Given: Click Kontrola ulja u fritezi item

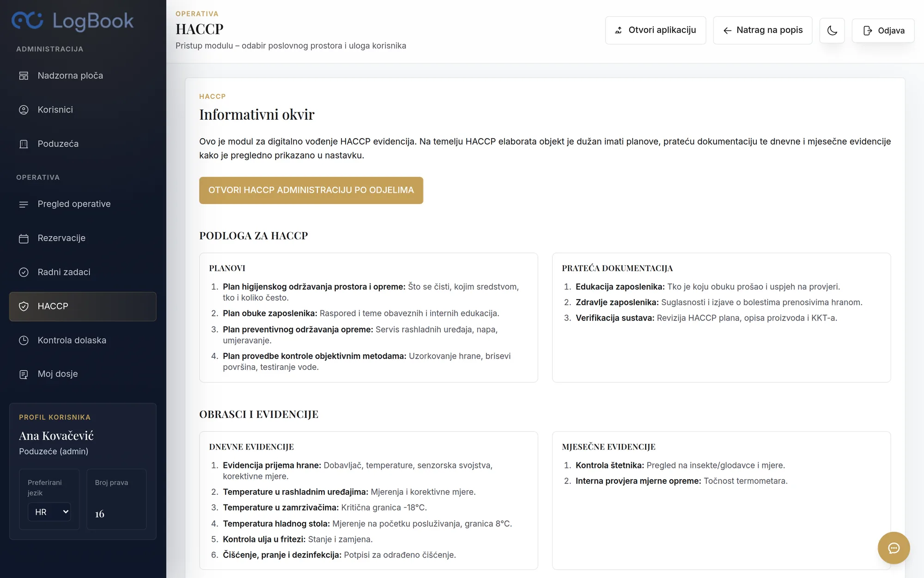Looking at the screenshot, I should (x=298, y=540).
